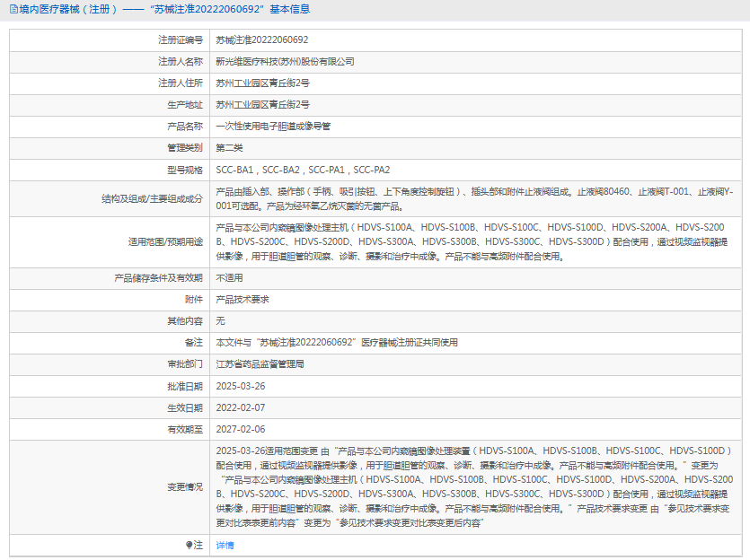Click the 产品储存条件及有效期 label
Image resolution: width=750 pixels, height=560 pixels.
(x=158, y=277)
